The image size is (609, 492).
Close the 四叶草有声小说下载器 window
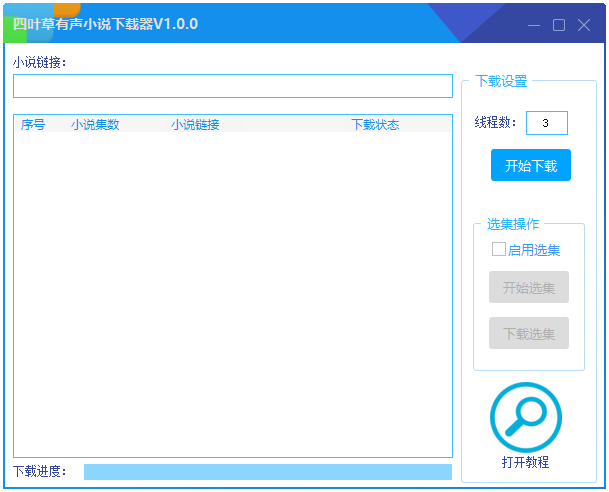pyautogui.click(x=584, y=25)
